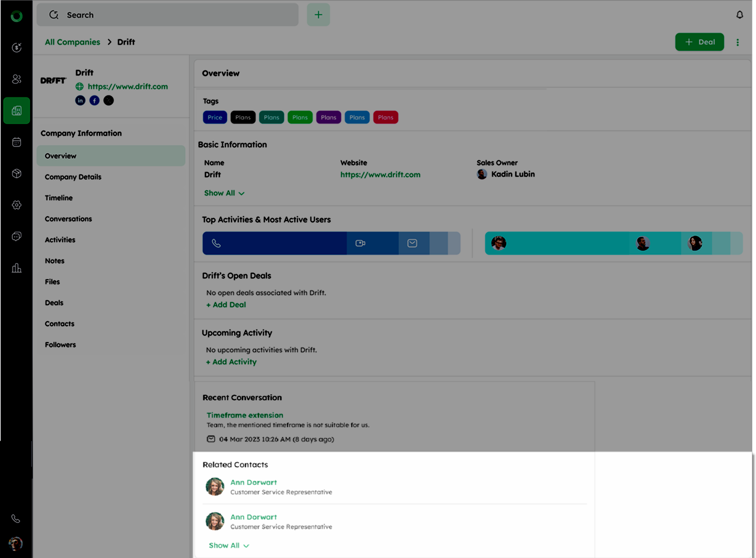
Task: Open Drift's LinkedIn profile icon
Action: pos(80,101)
